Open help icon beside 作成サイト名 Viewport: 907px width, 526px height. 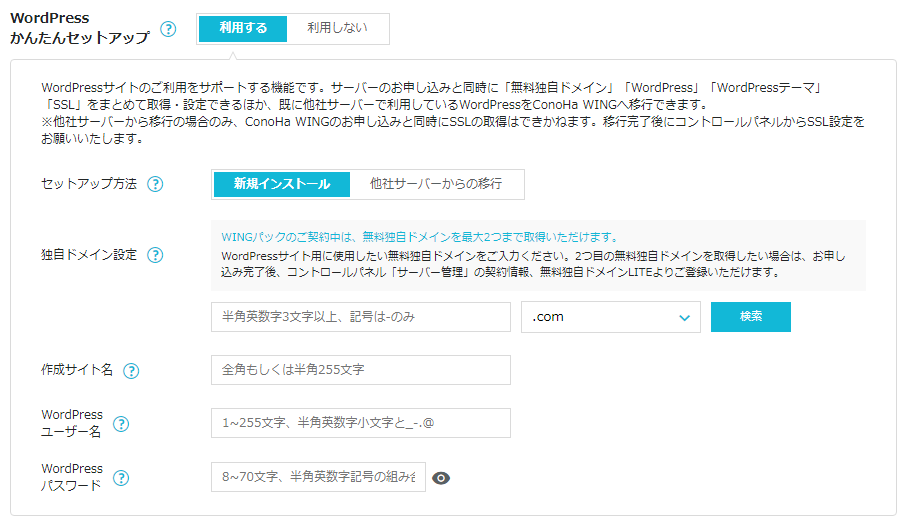click(x=131, y=371)
